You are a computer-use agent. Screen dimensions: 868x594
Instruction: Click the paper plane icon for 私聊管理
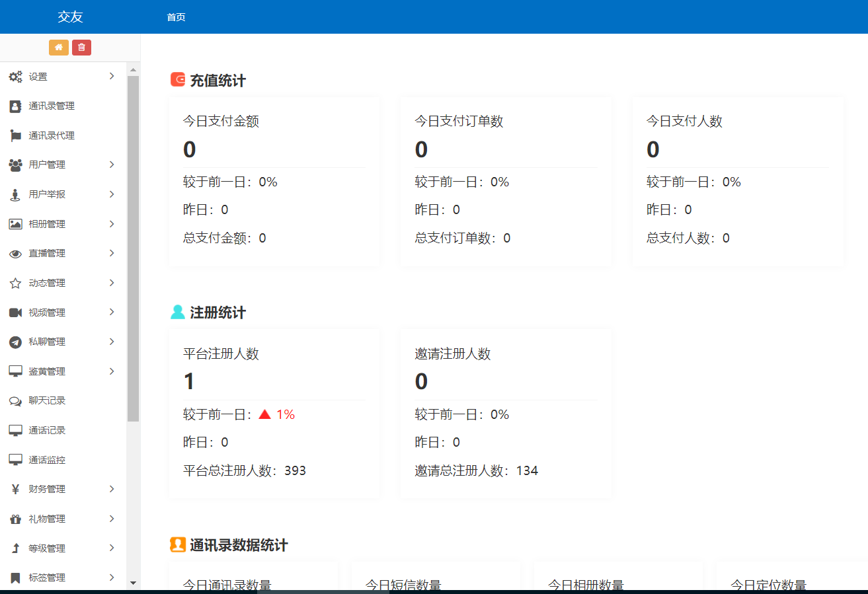15,342
